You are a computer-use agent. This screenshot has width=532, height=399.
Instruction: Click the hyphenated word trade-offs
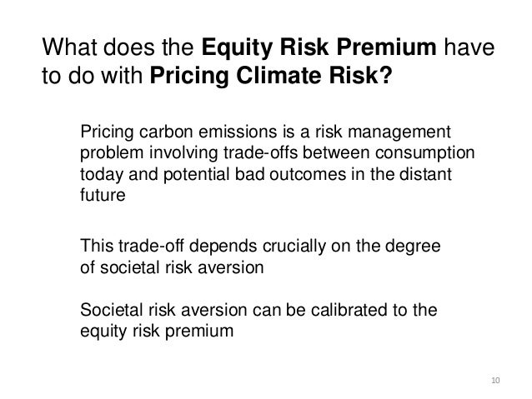pos(260,152)
